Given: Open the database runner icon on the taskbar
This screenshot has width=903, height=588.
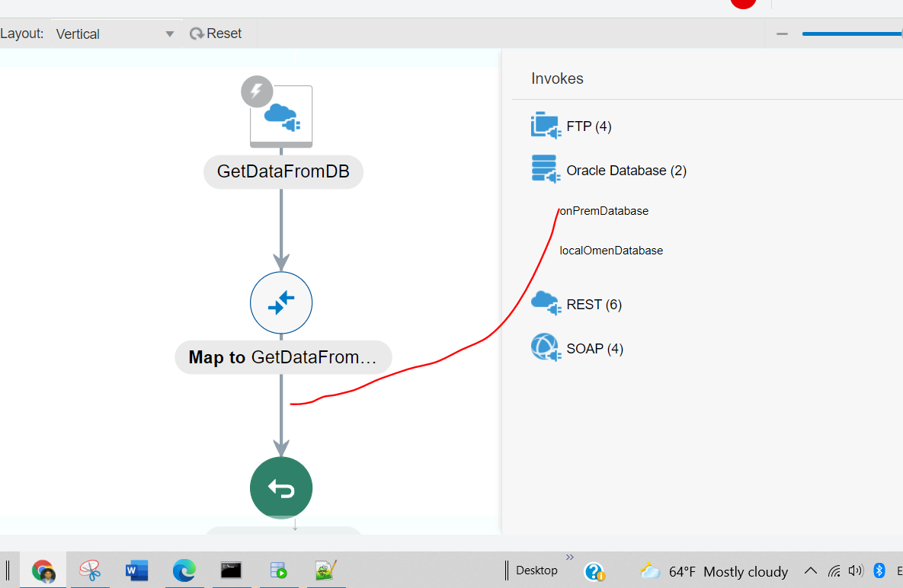Looking at the screenshot, I should [x=279, y=570].
